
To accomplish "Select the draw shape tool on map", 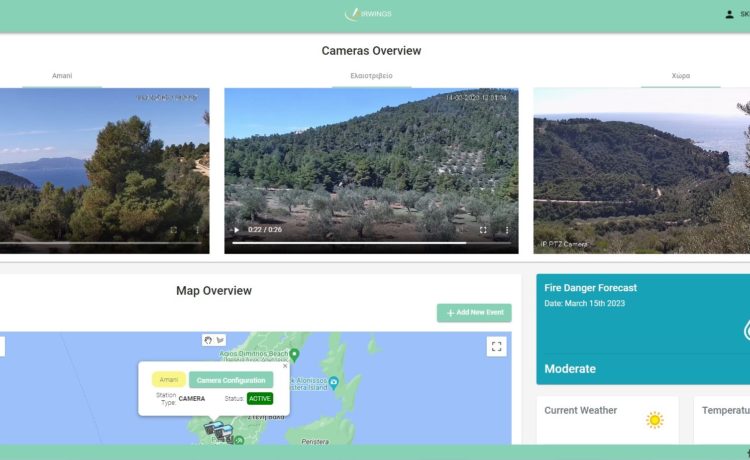I will 220,340.
